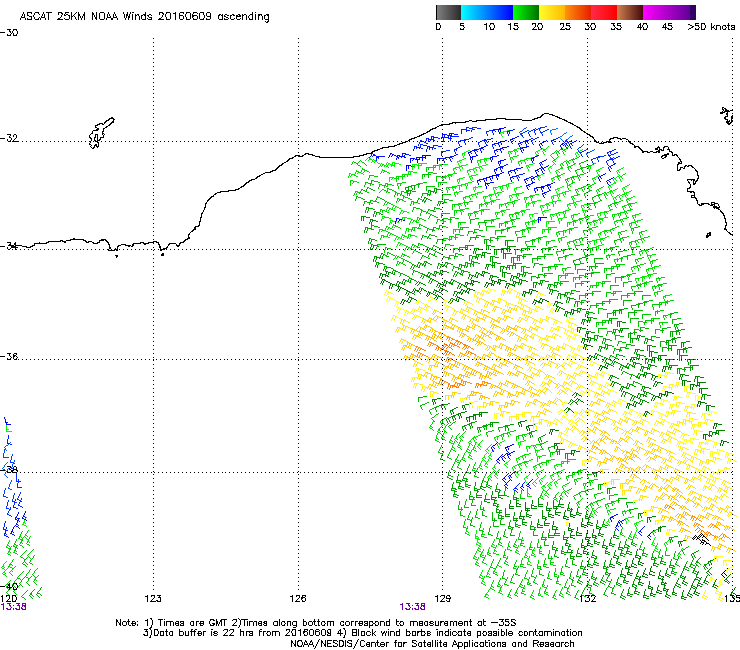740x650 pixels.
Task: Select the cyan-to-blue 5-15 knots legend band
Action: [x=487, y=12]
